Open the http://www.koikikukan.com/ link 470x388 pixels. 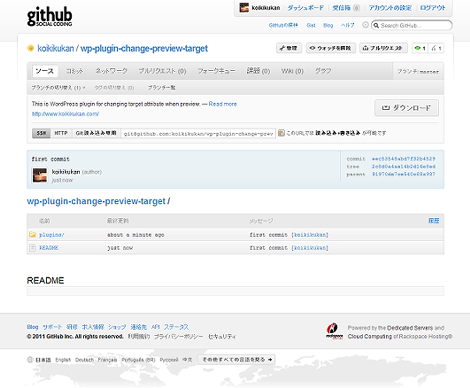65,114
